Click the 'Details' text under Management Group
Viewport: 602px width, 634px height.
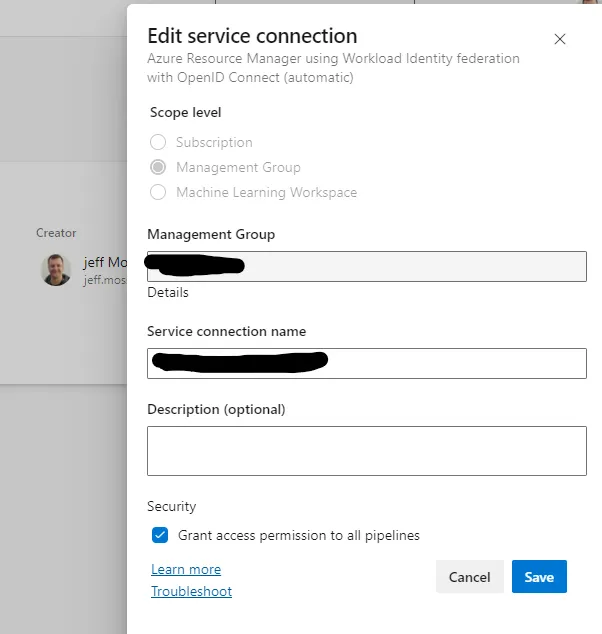[168, 292]
